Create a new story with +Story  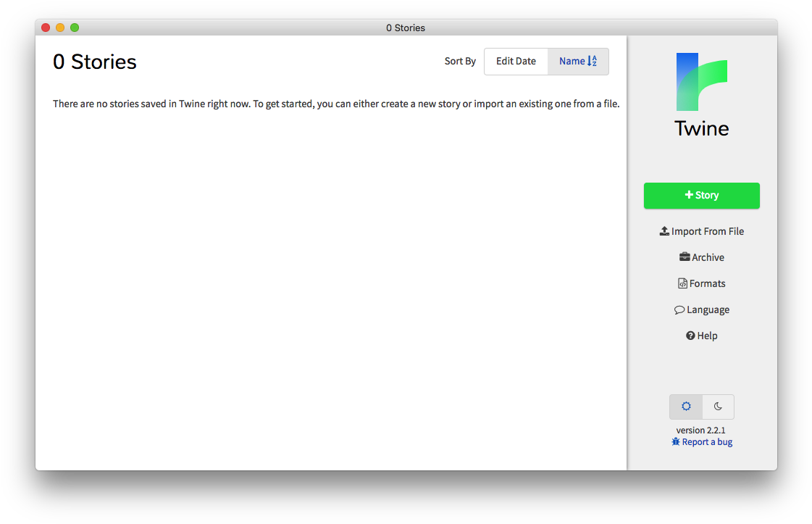[701, 195]
